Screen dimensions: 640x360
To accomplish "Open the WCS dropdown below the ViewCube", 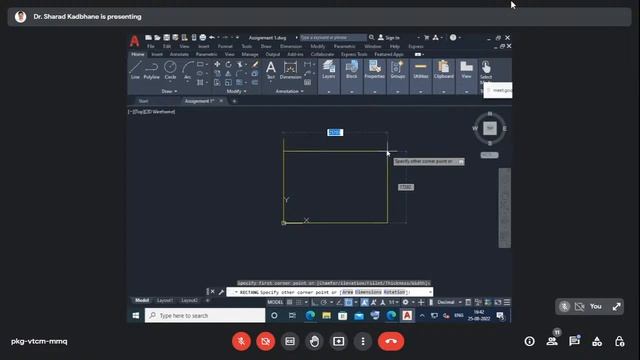I will (x=489, y=155).
